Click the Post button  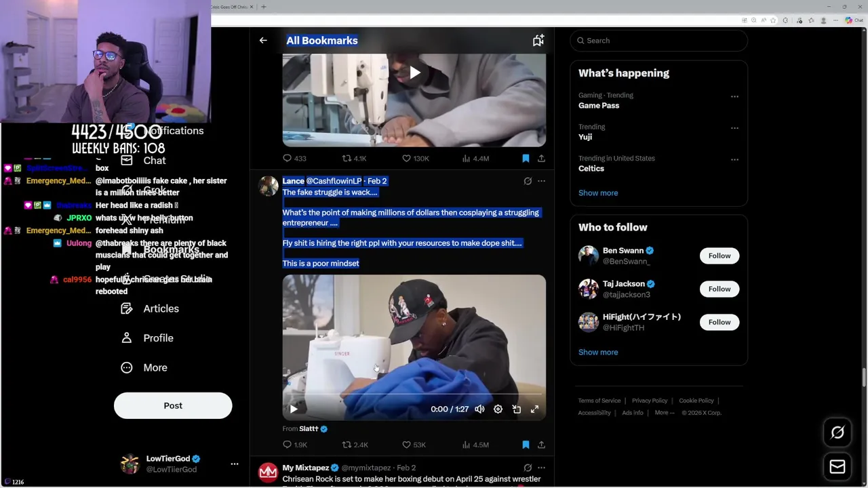(173, 405)
